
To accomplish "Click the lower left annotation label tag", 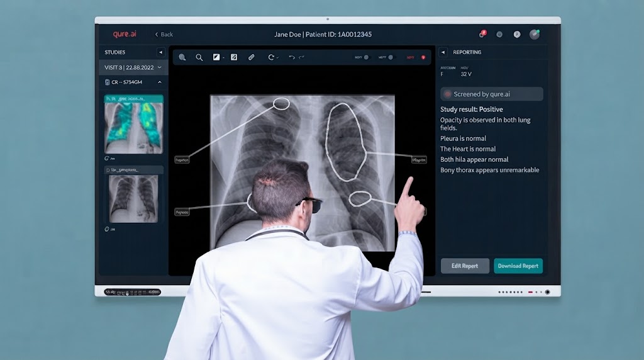I will click(182, 212).
